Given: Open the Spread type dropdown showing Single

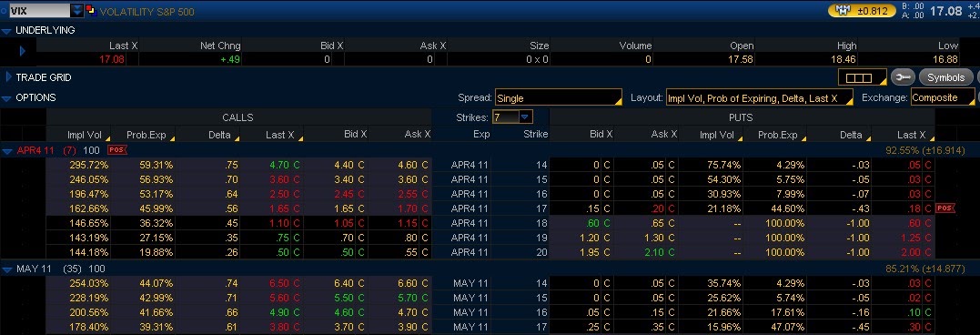Looking at the screenshot, I should pos(558,97).
